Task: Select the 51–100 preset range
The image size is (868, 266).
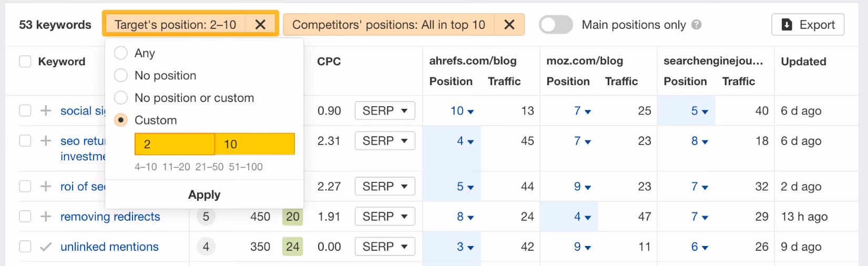Action: coord(246,167)
